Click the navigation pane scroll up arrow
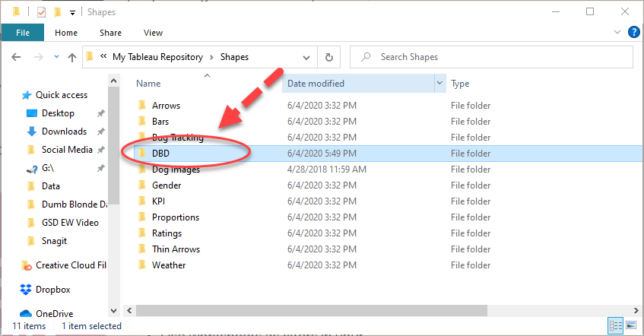Viewport: 644px width, 336px height. [x=114, y=81]
